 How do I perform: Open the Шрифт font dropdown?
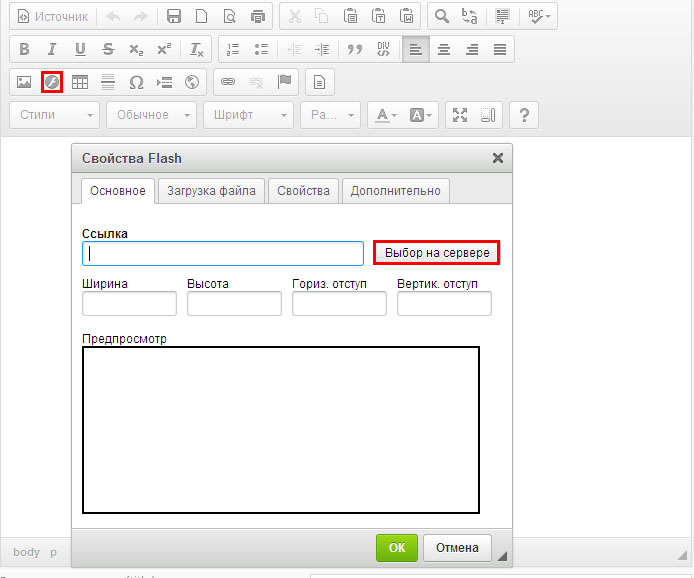(249, 115)
